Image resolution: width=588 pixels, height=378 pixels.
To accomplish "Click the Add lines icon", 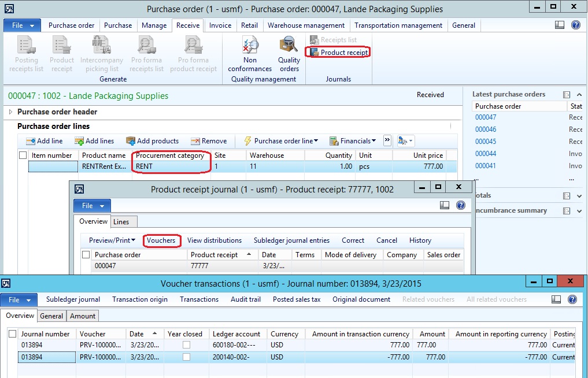I will click(79, 141).
